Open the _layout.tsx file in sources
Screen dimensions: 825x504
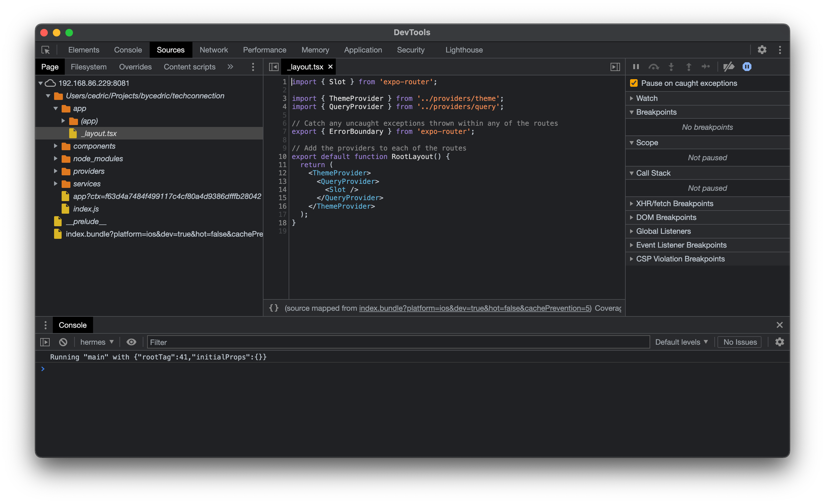tap(98, 133)
